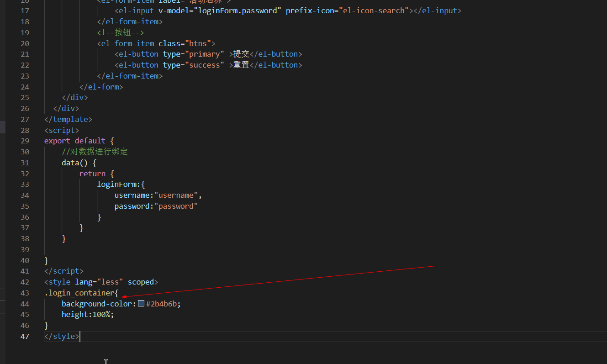Click the height:100% declaration
This screenshot has height=364, width=607.
88,314
